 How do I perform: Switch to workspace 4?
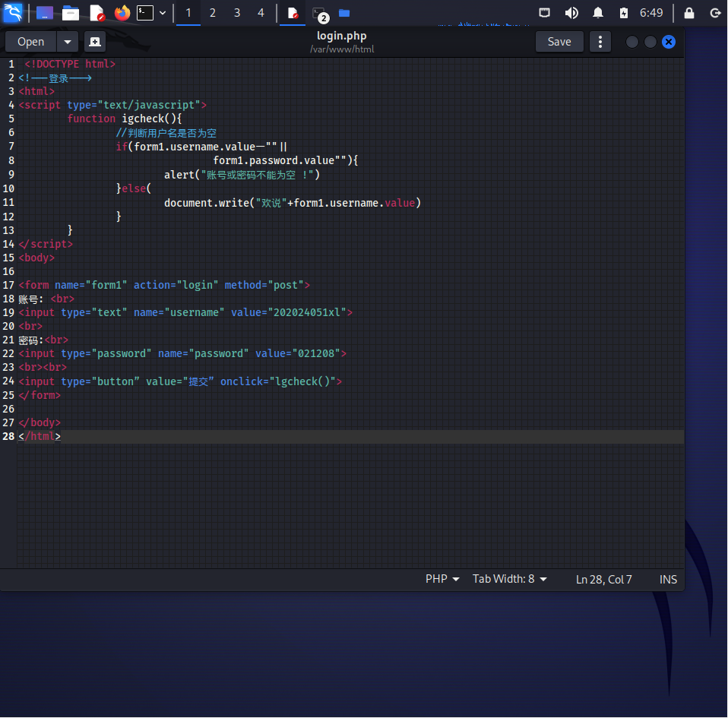pos(261,13)
